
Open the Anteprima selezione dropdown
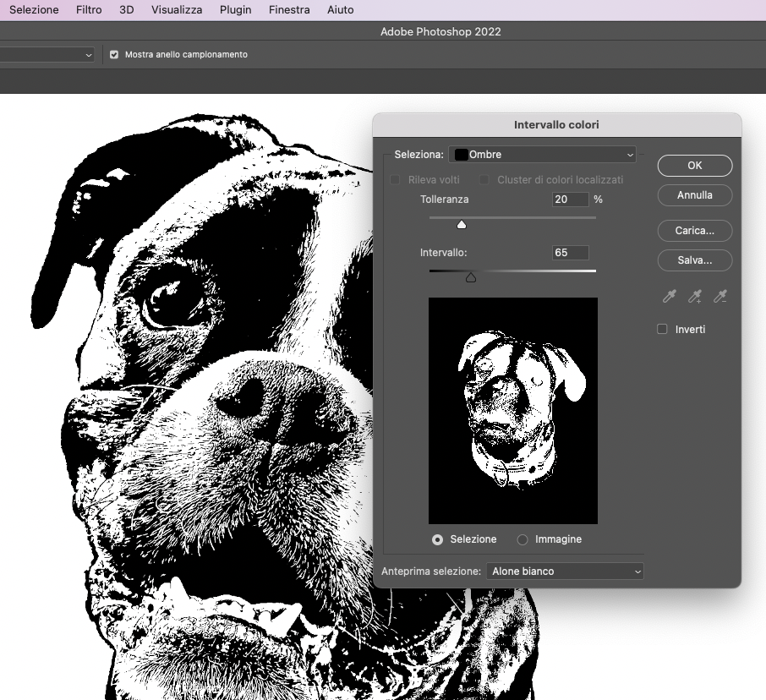click(564, 571)
